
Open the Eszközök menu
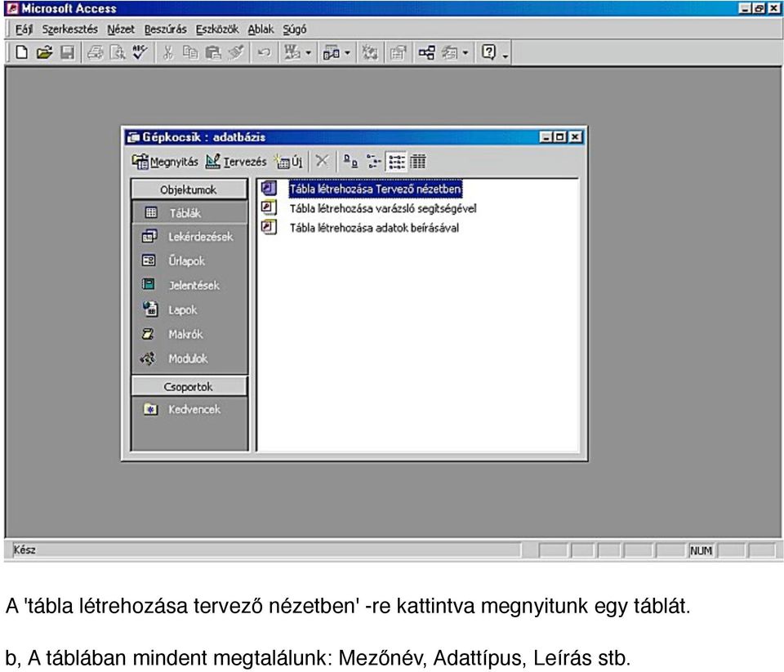pyautogui.click(x=217, y=29)
